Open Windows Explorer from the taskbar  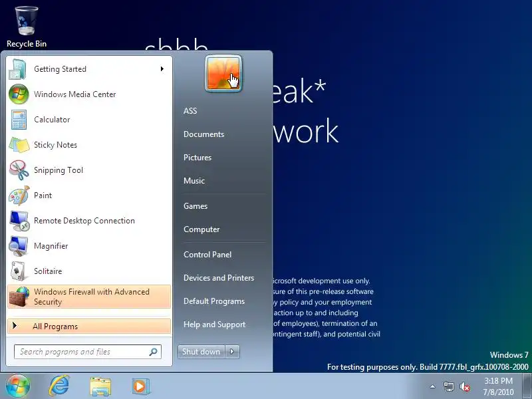click(100, 386)
